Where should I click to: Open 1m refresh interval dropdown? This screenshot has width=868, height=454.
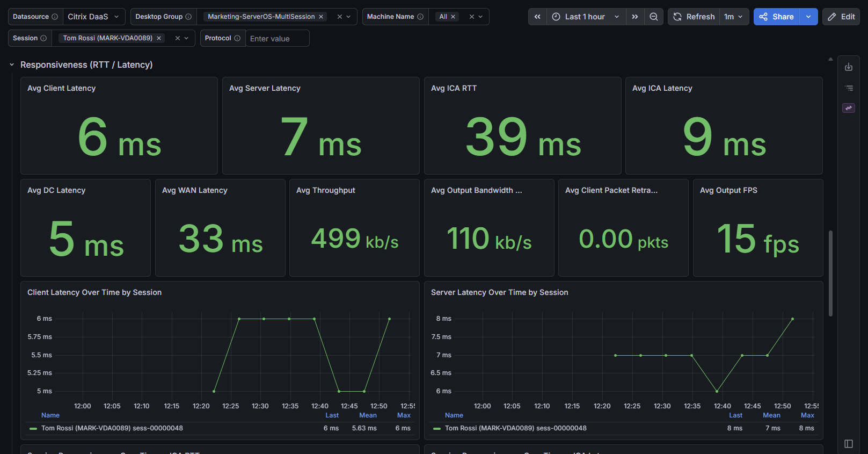[x=733, y=17]
